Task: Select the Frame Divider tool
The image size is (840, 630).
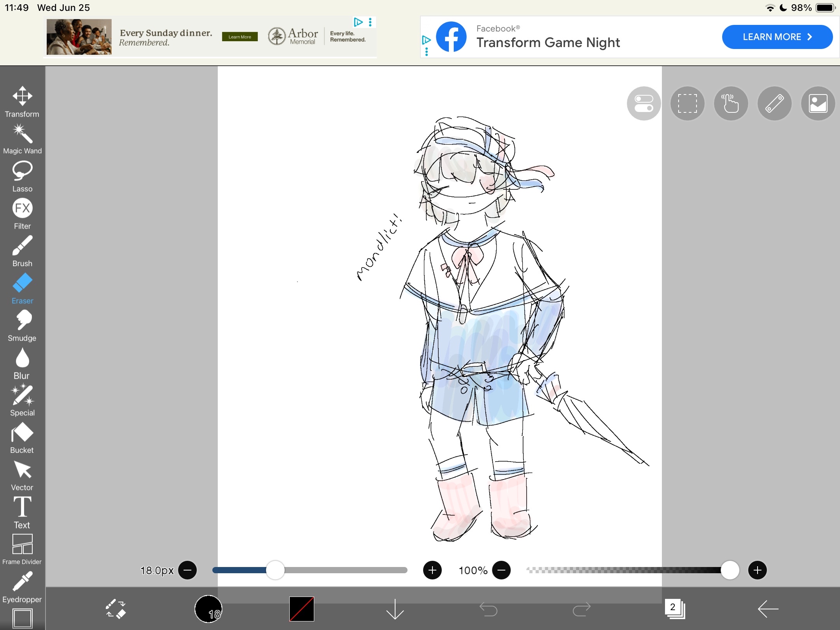Action: point(22,549)
